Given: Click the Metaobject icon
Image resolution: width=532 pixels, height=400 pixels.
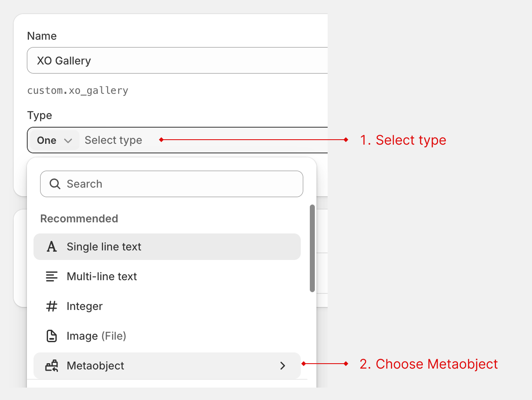Looking at the screenshot, I should tap(52, 366).
